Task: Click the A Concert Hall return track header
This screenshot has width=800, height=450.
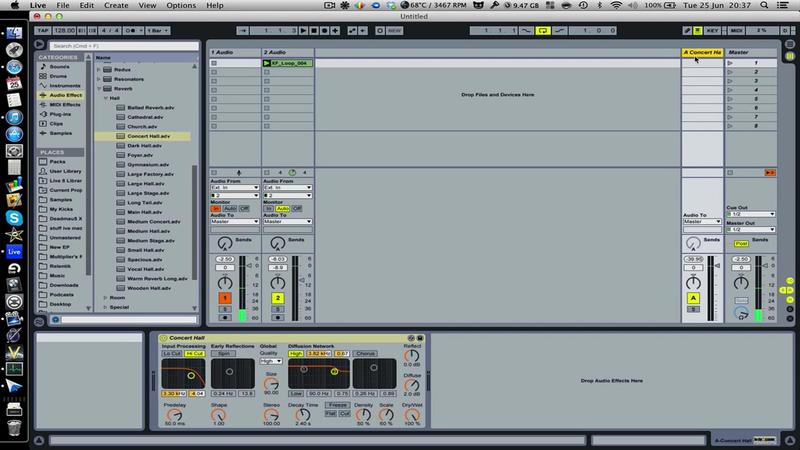Action: pos(702,53)
